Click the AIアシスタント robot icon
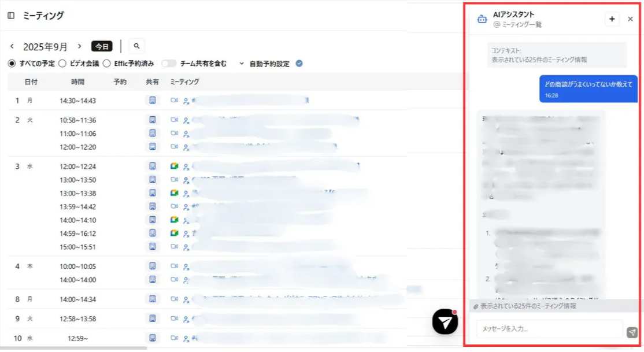Viewport: 644px width, 352px height. [482, 19]
